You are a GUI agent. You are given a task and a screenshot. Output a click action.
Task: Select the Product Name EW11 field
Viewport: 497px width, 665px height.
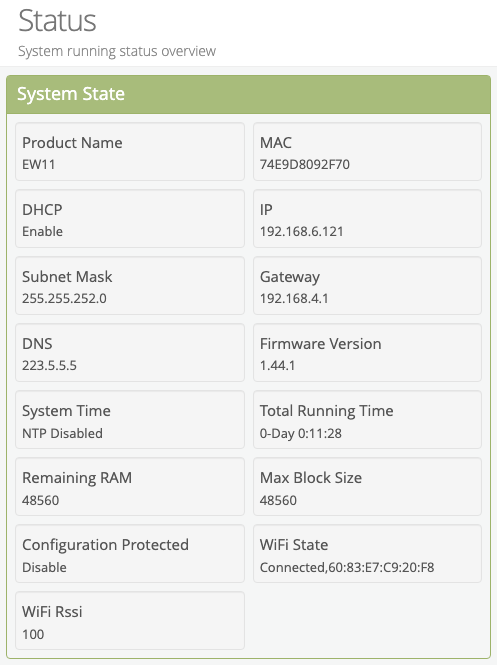tap(130, 151)
